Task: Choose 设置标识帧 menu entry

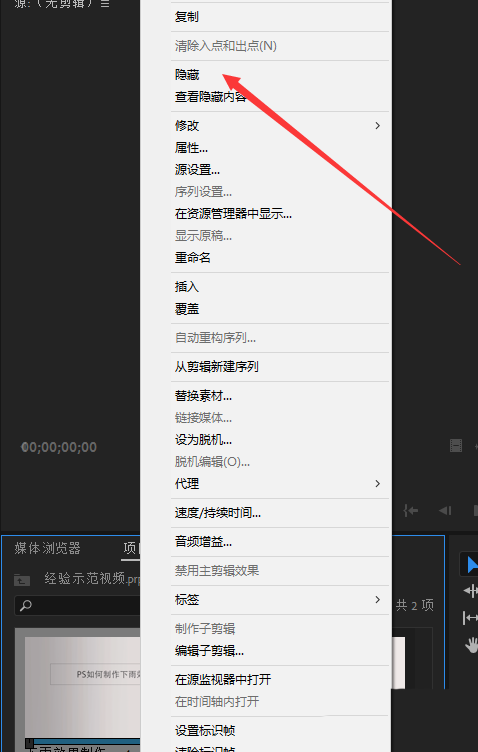Action: (x=205, y=731)
